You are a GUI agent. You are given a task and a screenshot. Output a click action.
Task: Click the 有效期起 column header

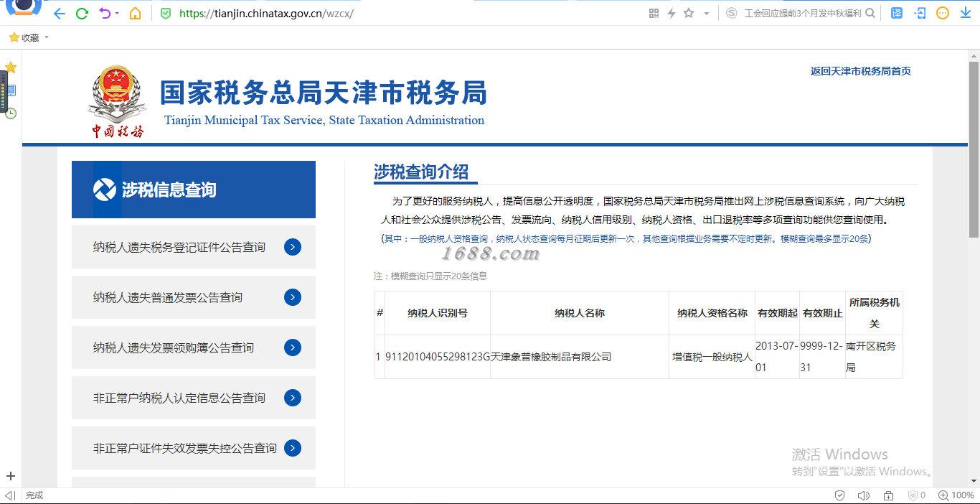point(778,313)
